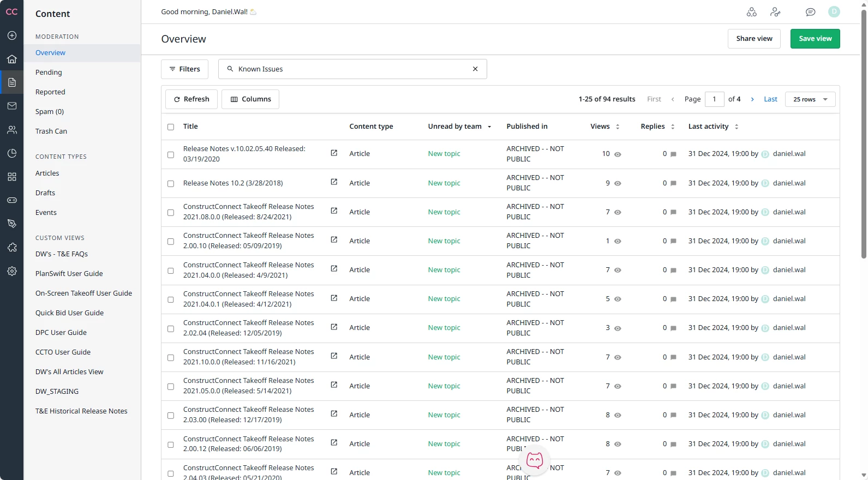The image size is (868, 480).
Task: Sort by Unread by team column arrow
Action: (489, 127)
